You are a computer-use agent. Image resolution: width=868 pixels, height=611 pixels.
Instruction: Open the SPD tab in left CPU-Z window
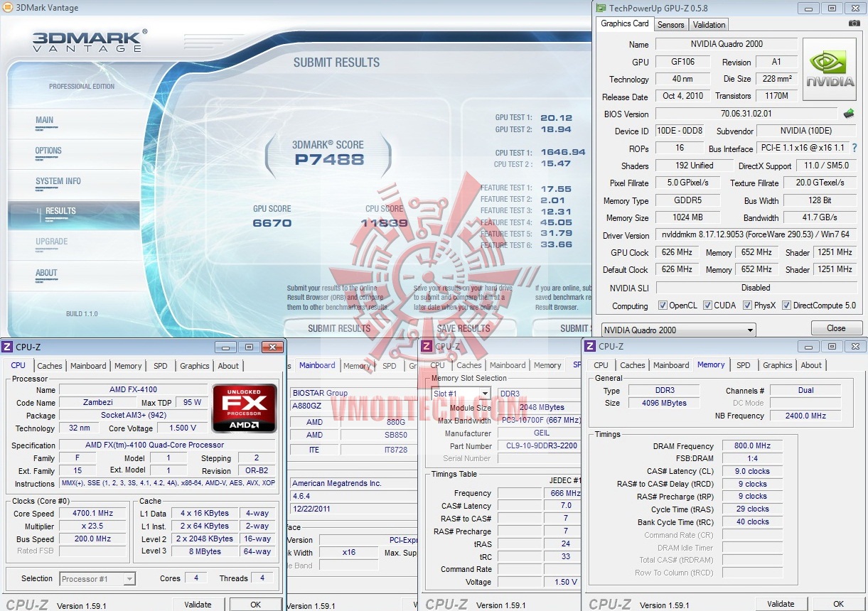(x=161, y=366)
